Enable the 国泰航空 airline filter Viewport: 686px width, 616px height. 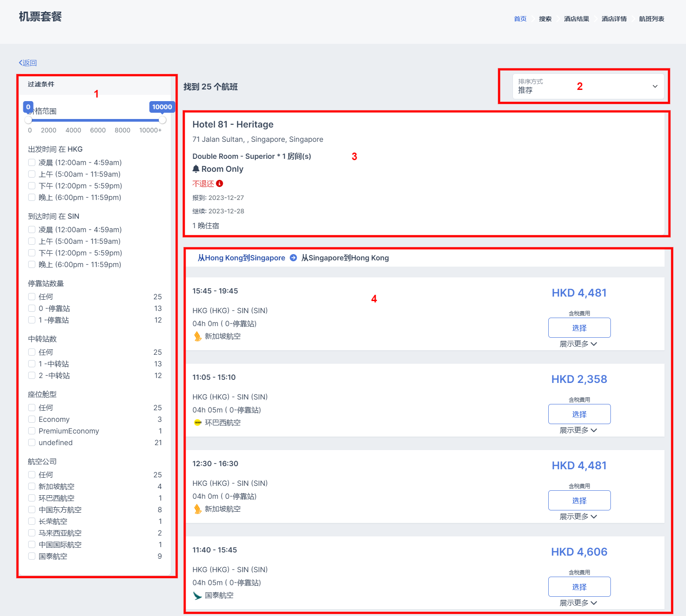click(x=32, y=556)
